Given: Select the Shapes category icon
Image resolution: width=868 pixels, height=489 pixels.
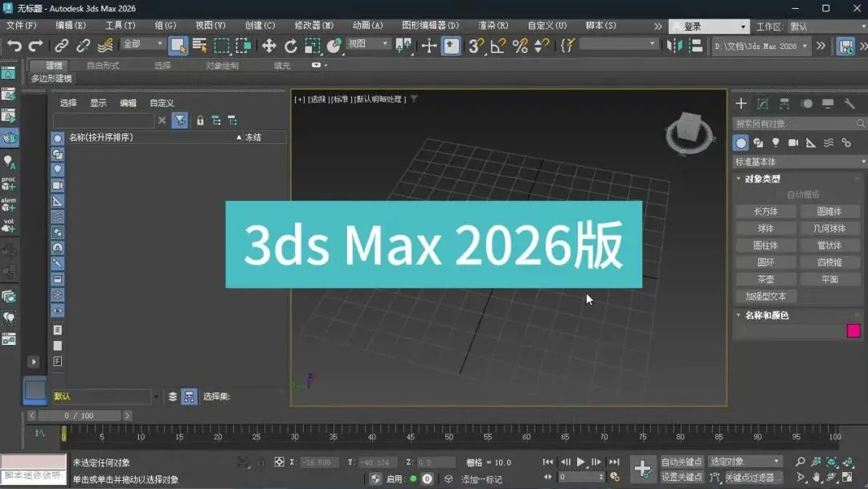Looking at the screenshot, I should 759,143.
